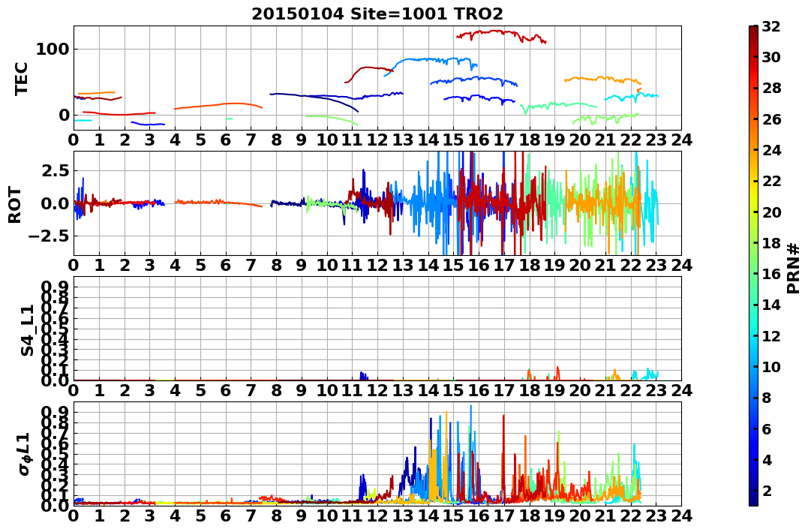Click colorbar tick label 2

pos(767,491)
